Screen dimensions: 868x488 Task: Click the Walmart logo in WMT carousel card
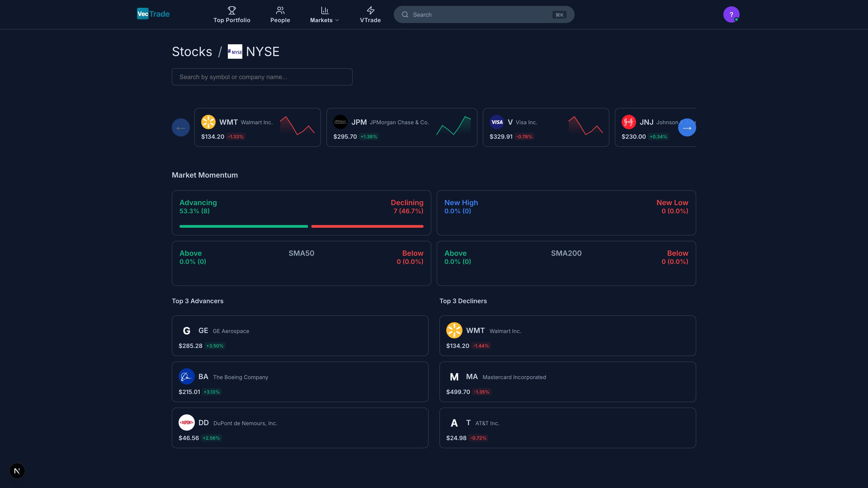(208, 122)
